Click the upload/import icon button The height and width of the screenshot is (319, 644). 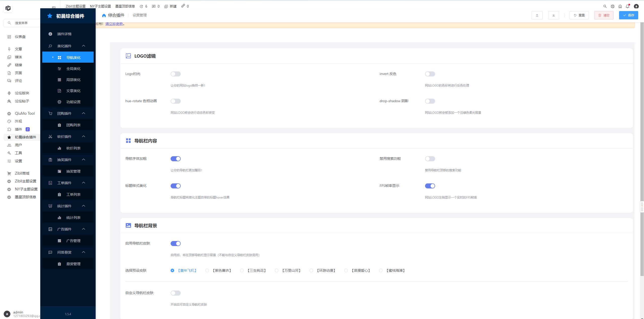[x=537, y=15]
